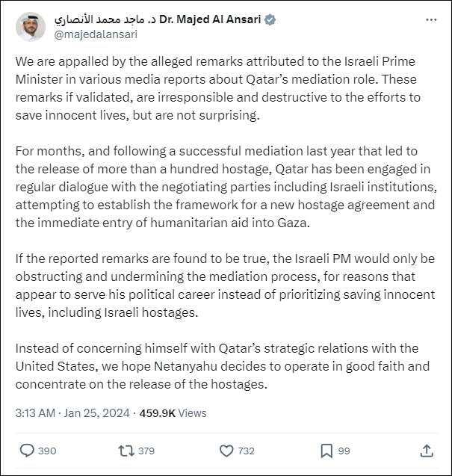The height and width of the screenshot is (476, 452).
Task: Like the post with the heart icon
Action: point(227,451)
